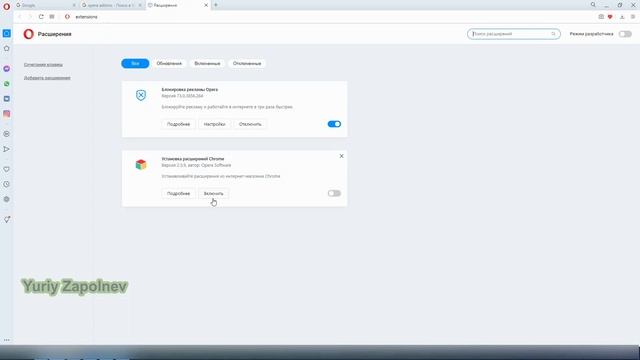Viewport: 640px width, 360px height.
Task: Open the player icon in the sidebar
Action: click(7, 134)
